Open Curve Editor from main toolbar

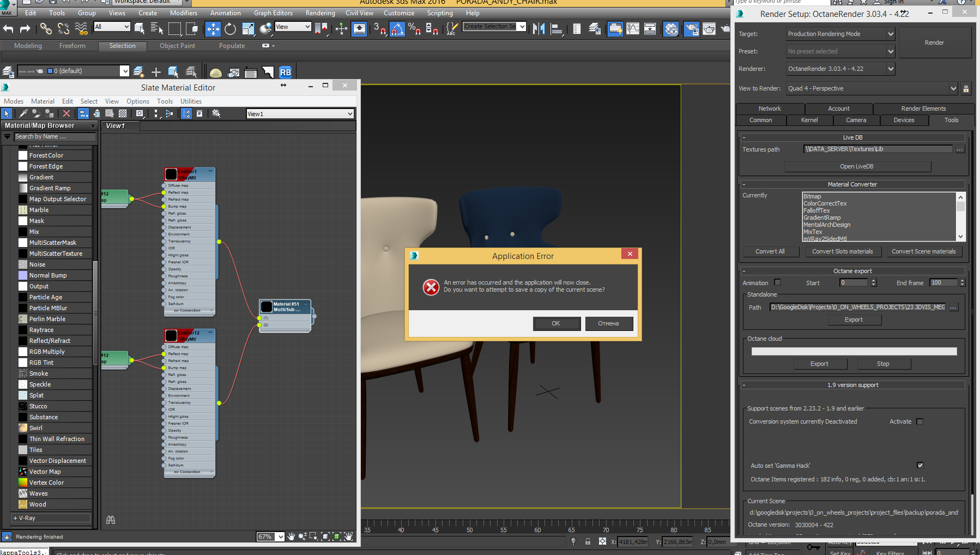[x=633, y=29]
